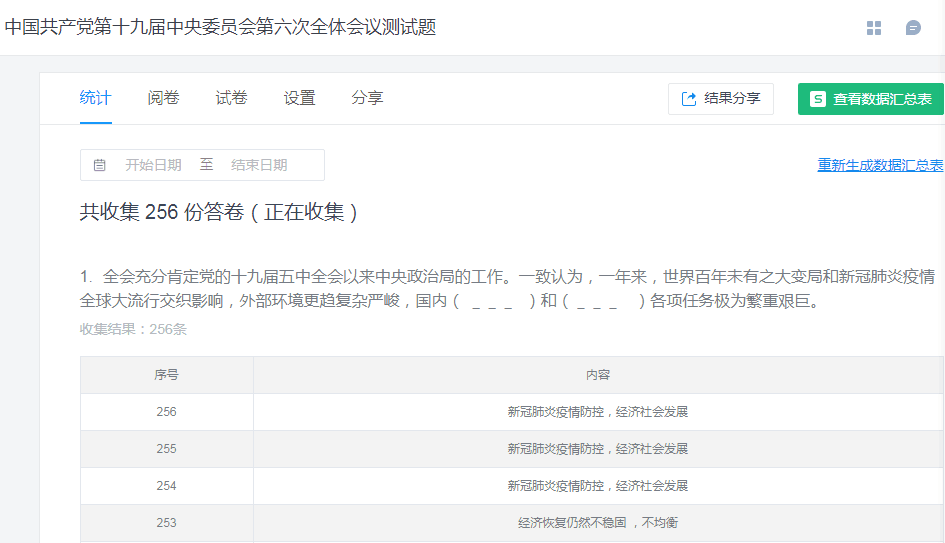Click the 收集结果：256条 label
Viewport: 945px width, 543px height.
tap(133, 329)
